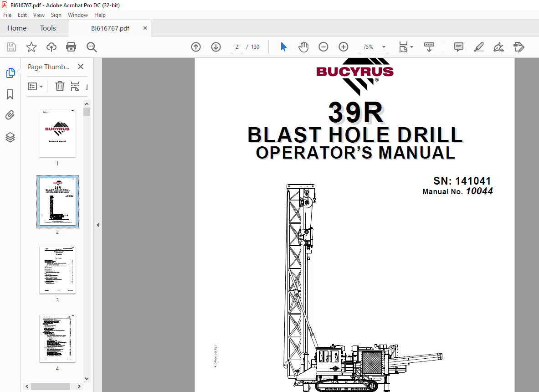This screenshot has height=392, width=539.
Task: Zoom out with the minus button
Action: pyautogui.click(x=323, y=47)
